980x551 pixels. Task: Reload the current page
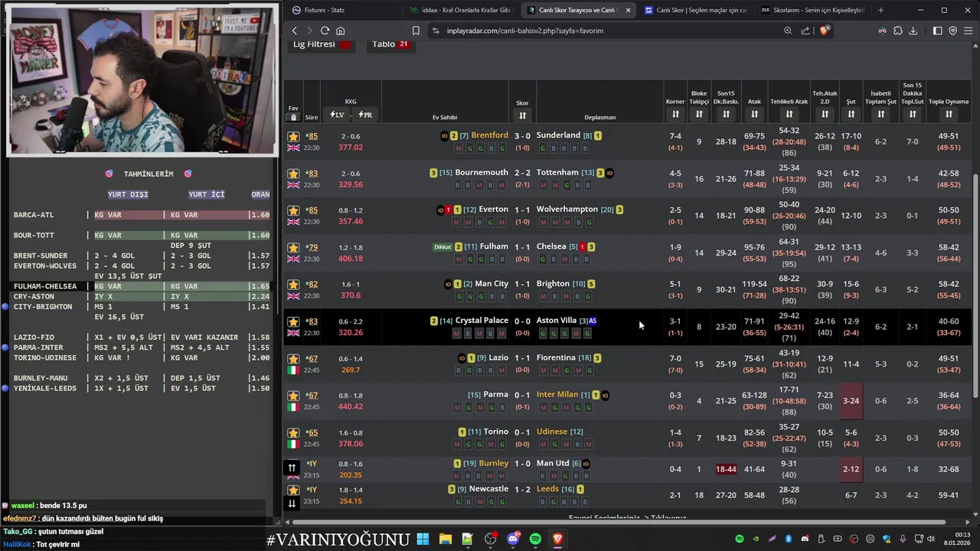(x=325, y=31)
